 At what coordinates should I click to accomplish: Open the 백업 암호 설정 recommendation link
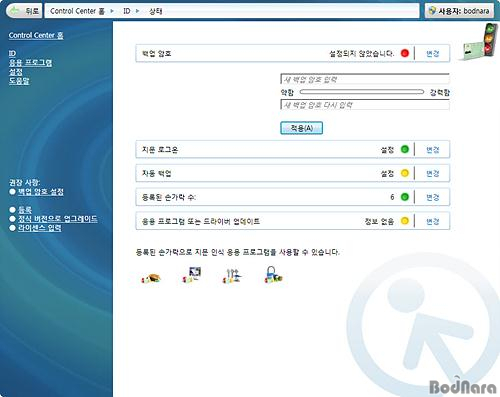(x=41, y=192)
